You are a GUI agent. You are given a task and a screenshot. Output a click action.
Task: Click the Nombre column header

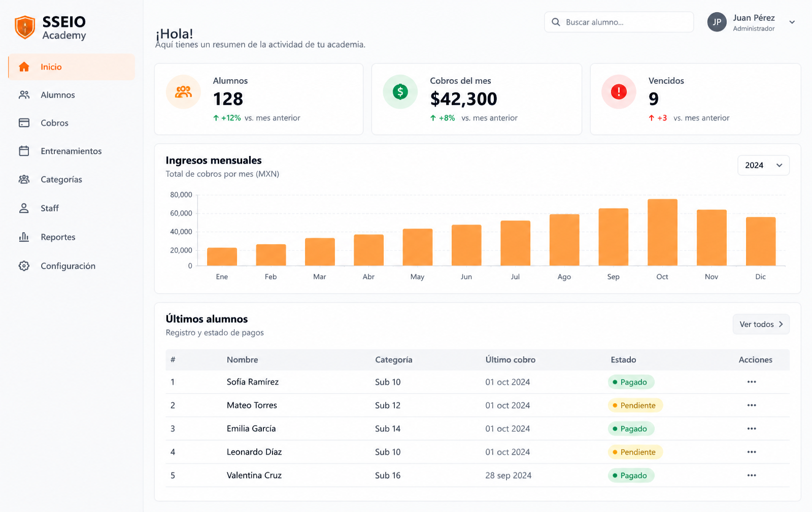tap(242, 360)
